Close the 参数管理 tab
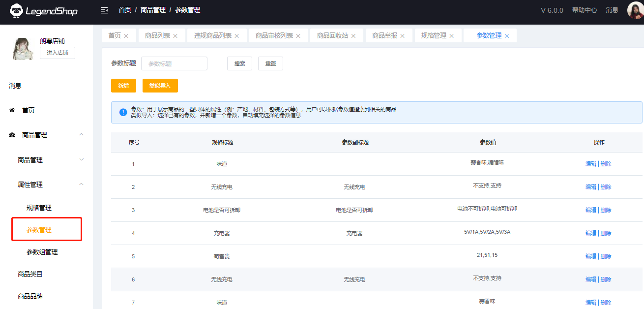The image size is (644, 309). 507,36
